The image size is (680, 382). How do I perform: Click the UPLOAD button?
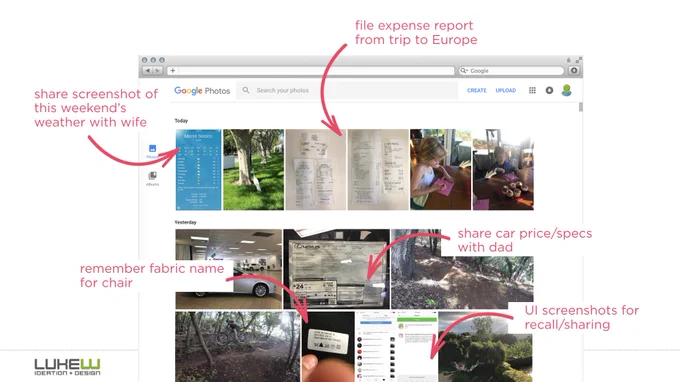pos(506,90)
